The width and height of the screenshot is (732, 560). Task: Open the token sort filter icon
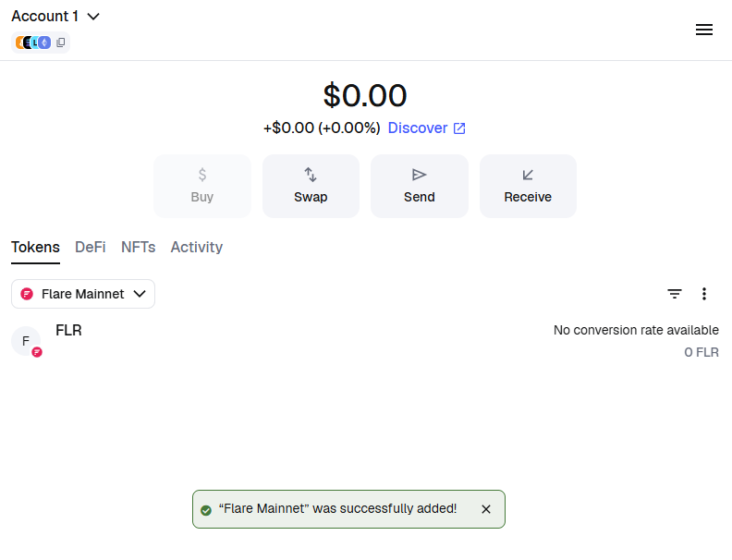pos(675,294)
